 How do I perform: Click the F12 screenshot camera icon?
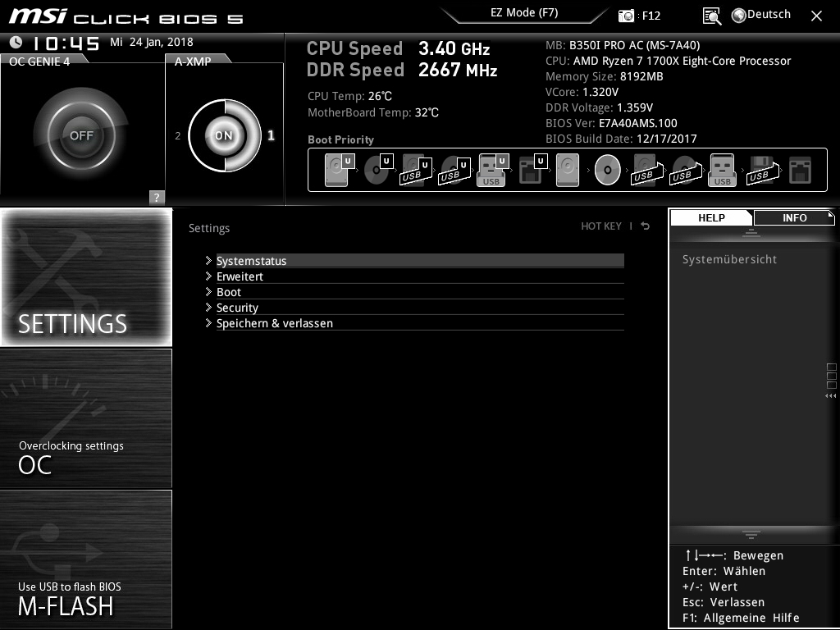pos(626,16)
